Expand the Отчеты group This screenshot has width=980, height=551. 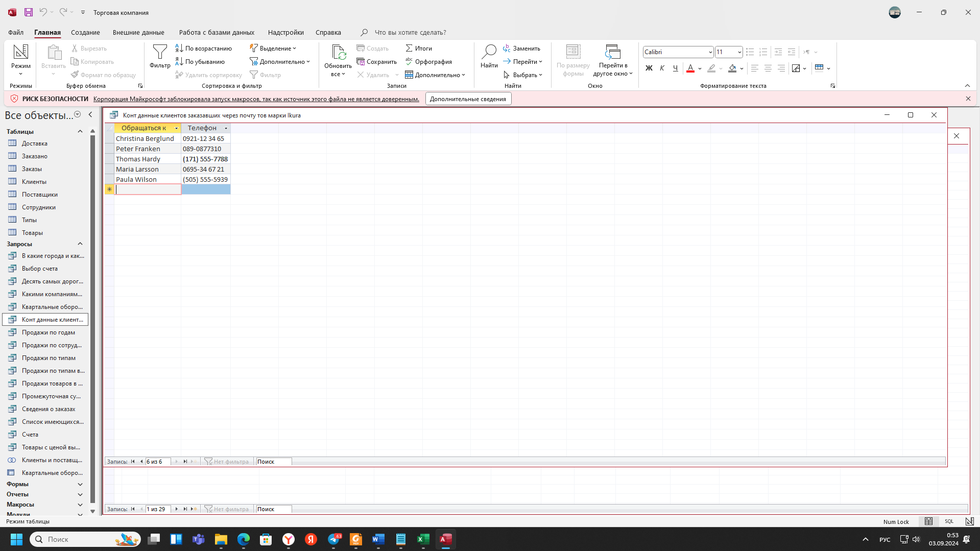pyautogui.click(x=80, y=494)
